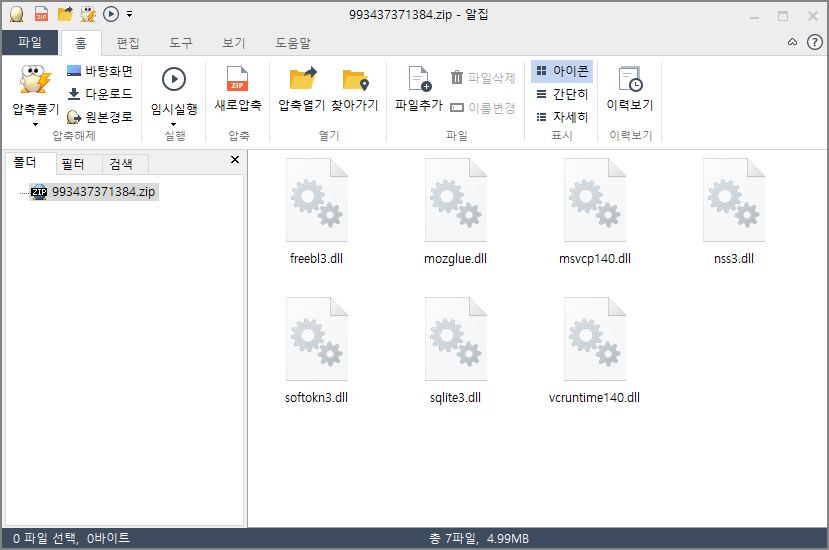Select the vcruntime140.dll file
This screenshot has height=550, width=829.
[595, 351]
